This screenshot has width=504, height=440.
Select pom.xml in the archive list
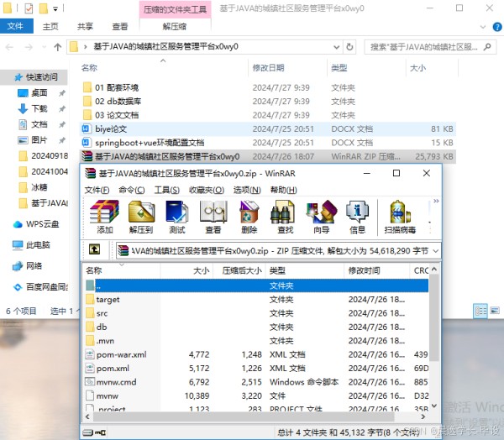click(255, 369)
